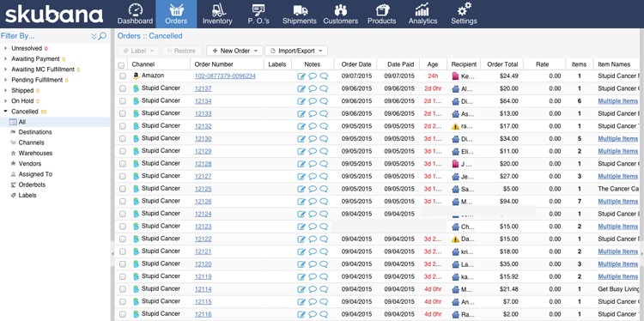Open the Import/Export dropdown

[x=296, y=51]
